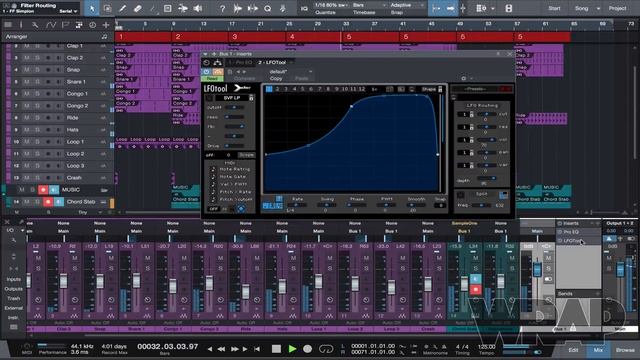Click the Compare button in plugin header
The width and height of the screenshot is (640, 360).
(x=244, y=78)
